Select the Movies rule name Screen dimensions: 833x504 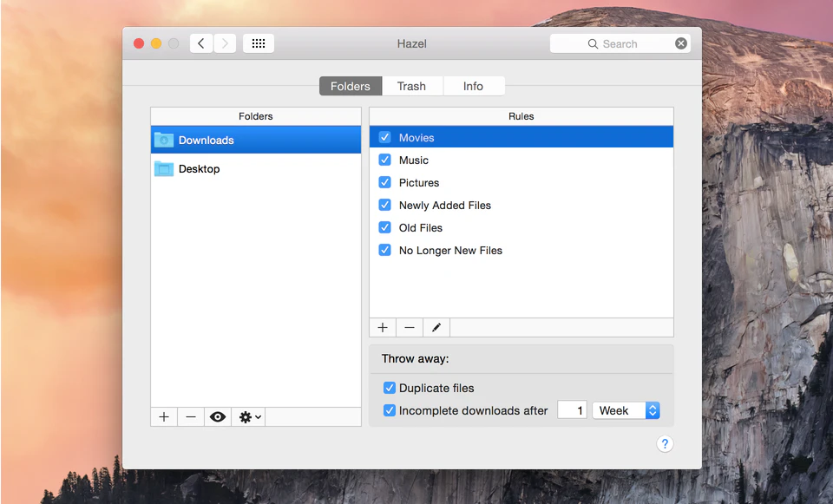pyautogui.click(x=416, y=138)
